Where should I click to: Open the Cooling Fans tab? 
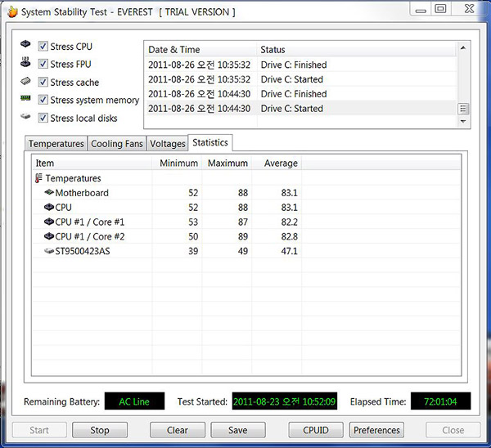(117, 144)
